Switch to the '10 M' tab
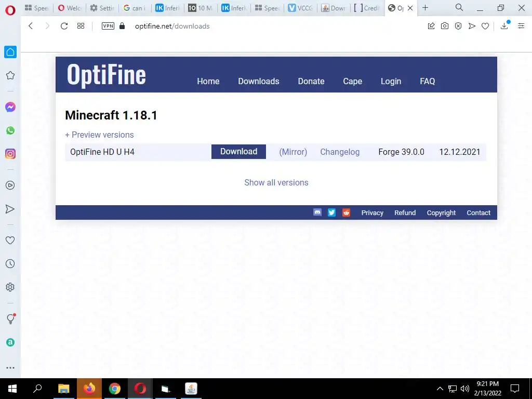This screenshot has height=399, width=532. pos(201,8)
